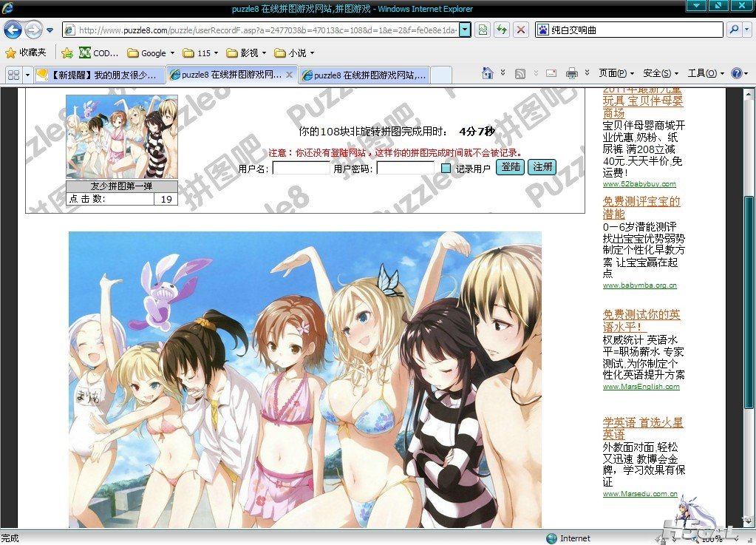Viewport: 756px width, 545px height.
Task: Open the recent pages dropdown beside Forward
Action: [50, 30]
